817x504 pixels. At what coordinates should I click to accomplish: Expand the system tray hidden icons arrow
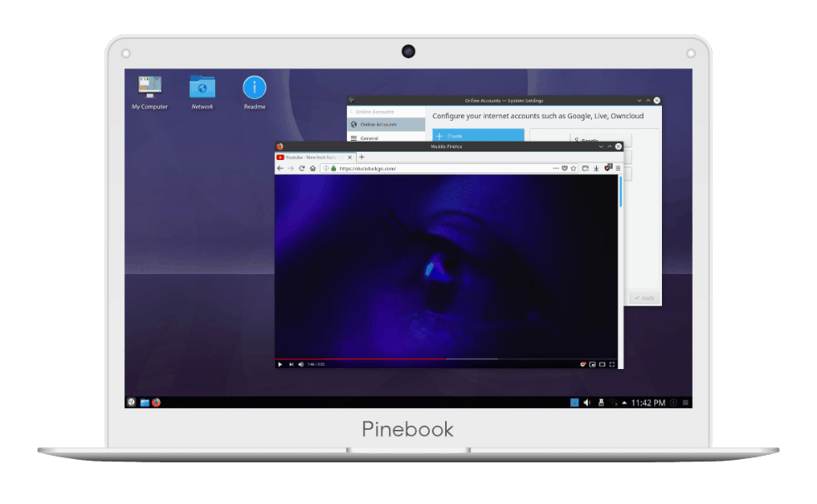[624, 402]
